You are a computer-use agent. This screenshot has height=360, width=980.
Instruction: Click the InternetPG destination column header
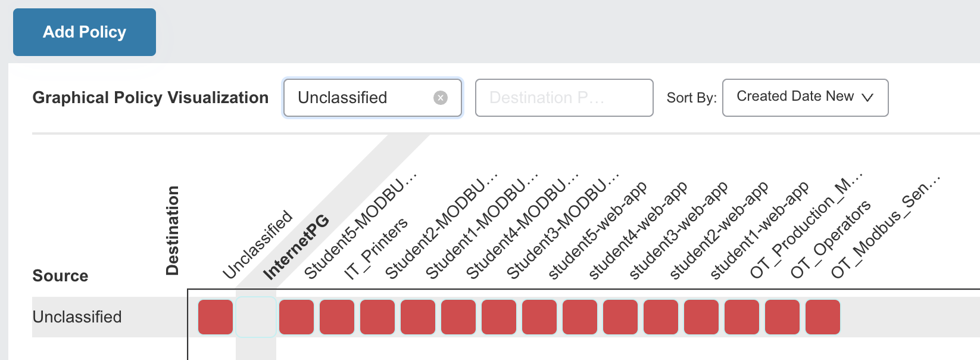click(x=296, y=247)
